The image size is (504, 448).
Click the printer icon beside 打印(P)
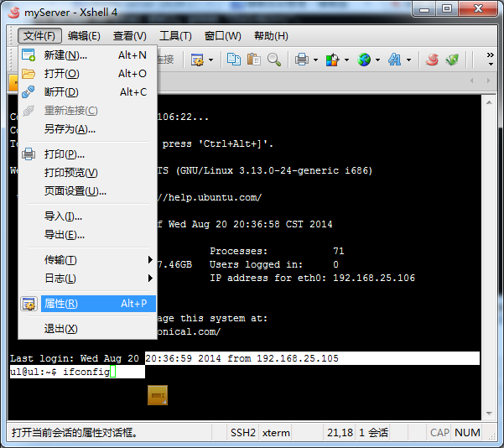(29, 154)
